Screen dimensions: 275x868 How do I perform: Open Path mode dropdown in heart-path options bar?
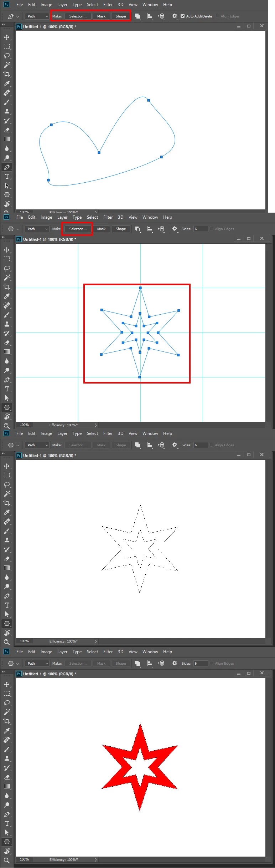click(x=37, y=16)
